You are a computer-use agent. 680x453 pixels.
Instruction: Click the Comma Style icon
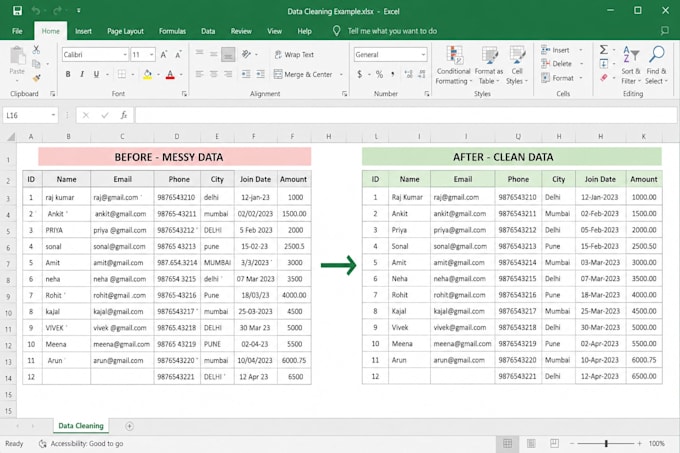[393, 74]
